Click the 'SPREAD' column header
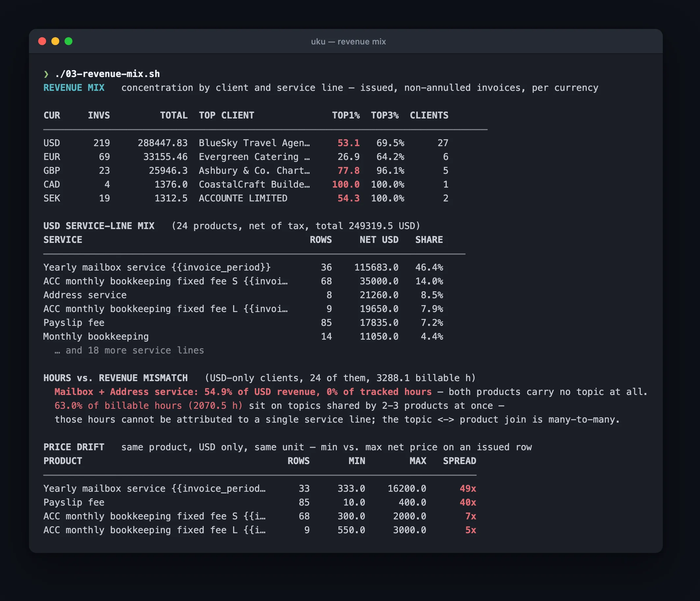Screen dimensions: 700x601 459,461
